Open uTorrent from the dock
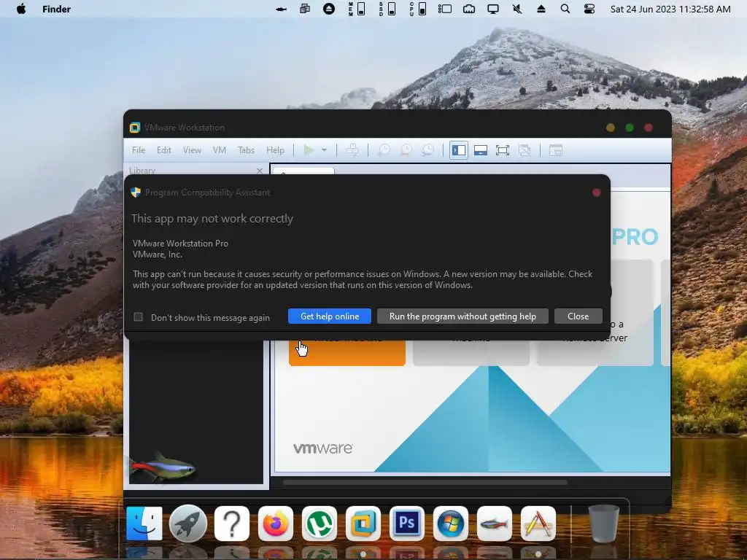Viewport: 747px width, 560px height. [x=320, y=524]
